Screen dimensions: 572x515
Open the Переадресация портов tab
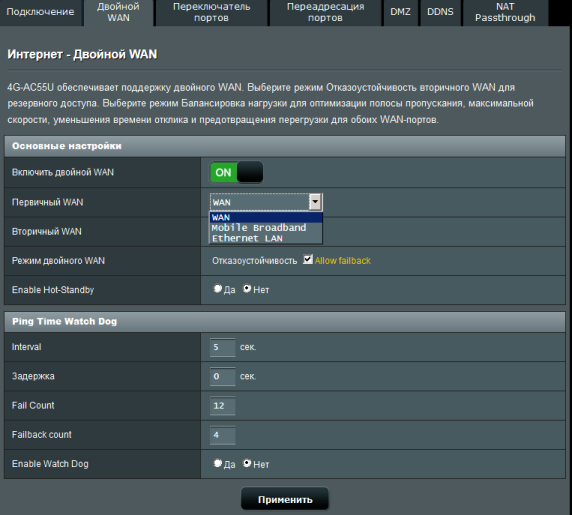click(x=325, y=13)
